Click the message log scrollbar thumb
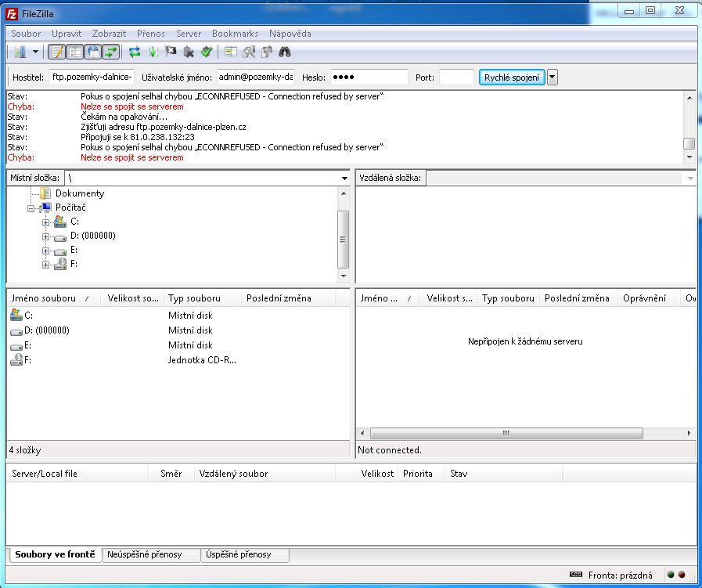This screenshot has height=588, width=702. tap(689, 143)
